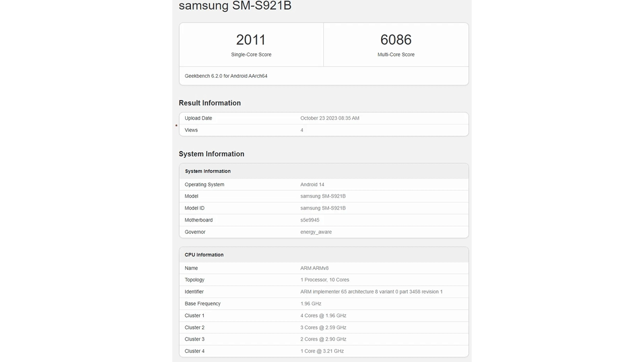Screen dimensions: 644x362
Task: Select the 1 Processor, 10 Cores value
Action: point(325,280)
